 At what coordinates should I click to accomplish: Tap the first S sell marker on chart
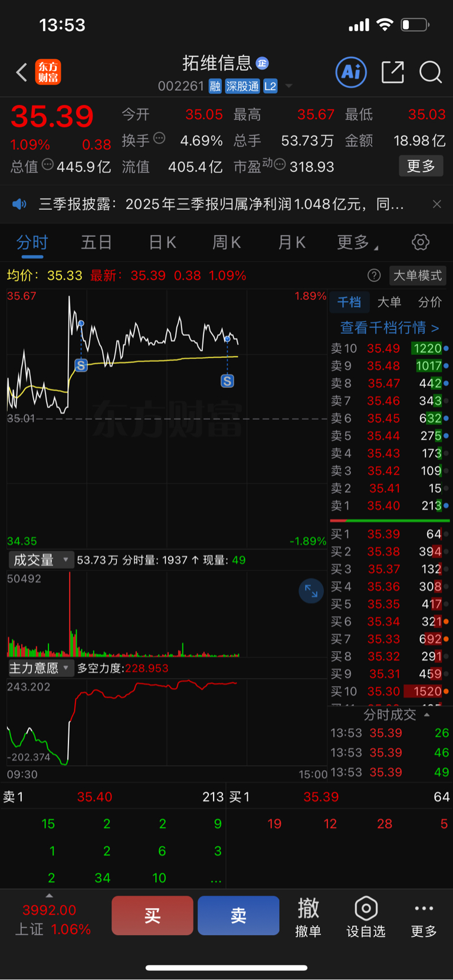pos(81,365)
